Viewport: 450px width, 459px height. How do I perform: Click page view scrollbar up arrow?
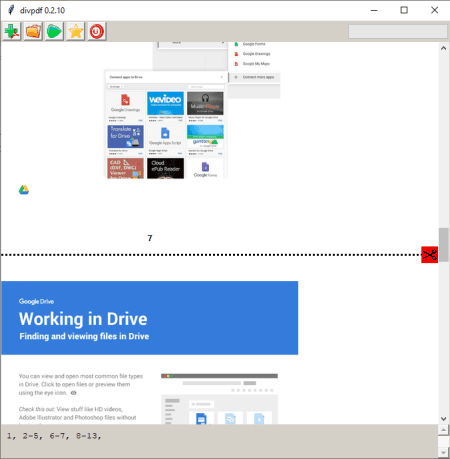click(x=443, y=48)
